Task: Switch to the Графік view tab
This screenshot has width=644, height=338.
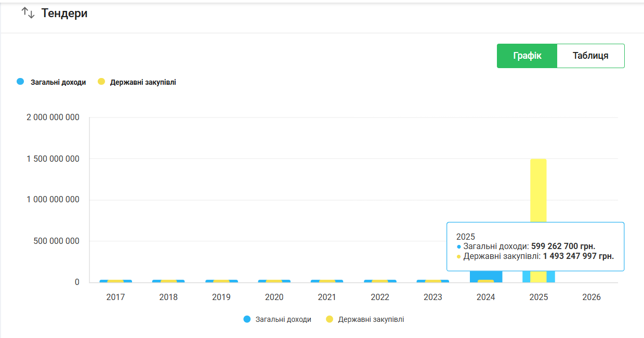Action: (x=527, y=56)
